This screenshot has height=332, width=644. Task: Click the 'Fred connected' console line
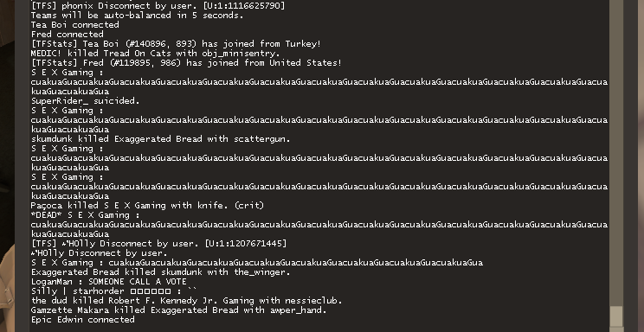tap(67, 34)
